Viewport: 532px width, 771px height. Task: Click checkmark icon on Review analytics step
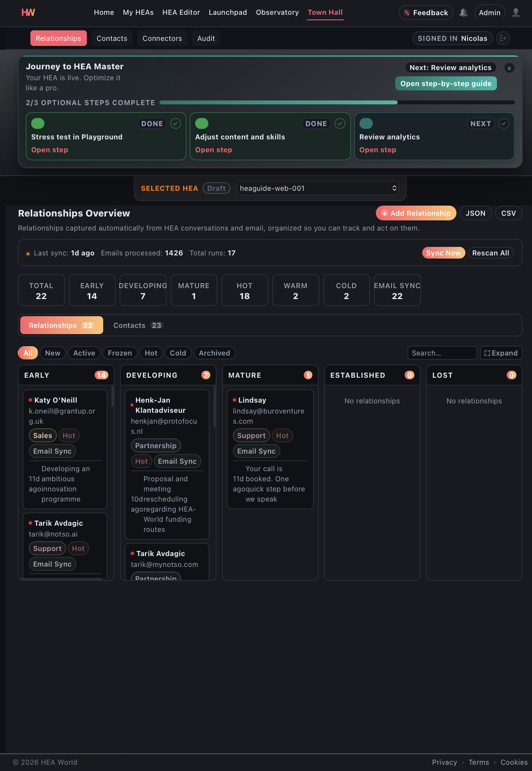504,123
